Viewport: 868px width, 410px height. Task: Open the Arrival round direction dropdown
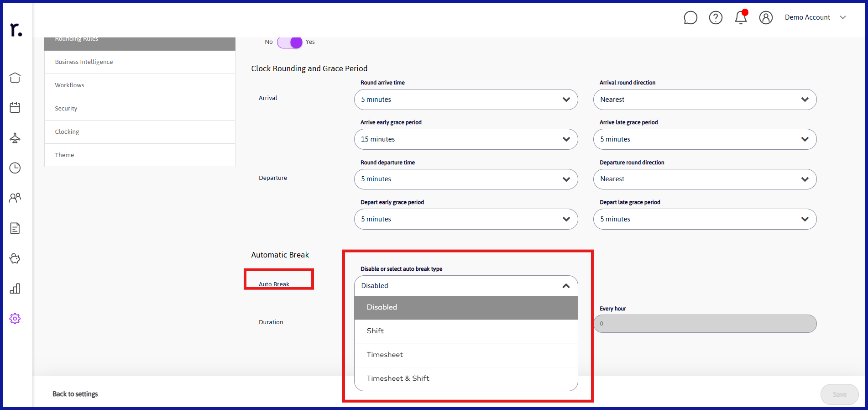click(705, 100)
